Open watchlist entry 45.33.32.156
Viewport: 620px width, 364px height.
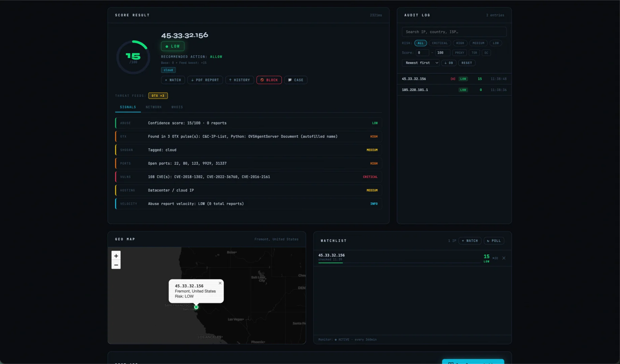pyautogui.click(x=412, y=258)
